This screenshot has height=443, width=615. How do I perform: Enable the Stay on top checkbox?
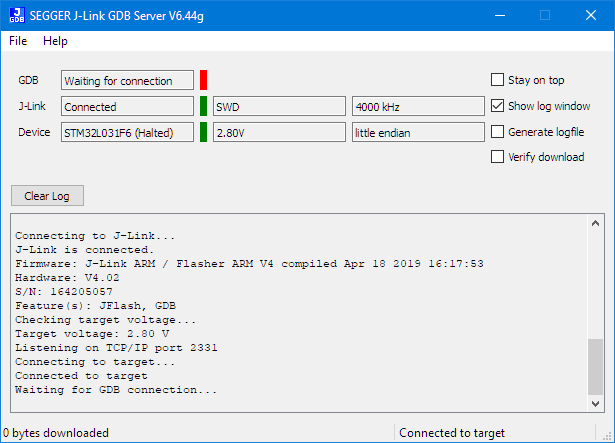click(x=497, y=80)
